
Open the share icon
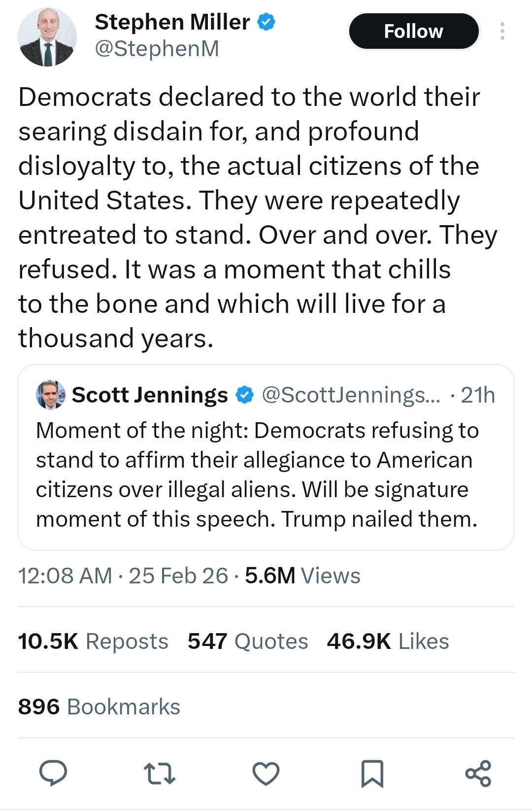click(478, 773)
